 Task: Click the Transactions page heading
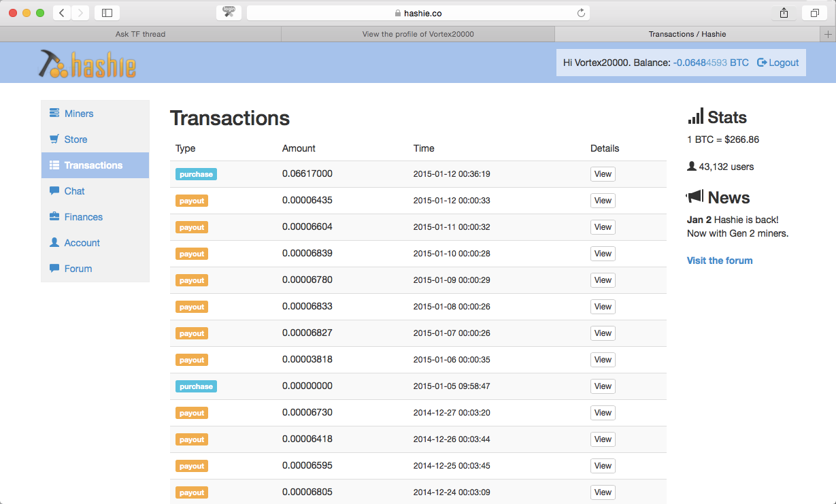(x=230, y=118)
